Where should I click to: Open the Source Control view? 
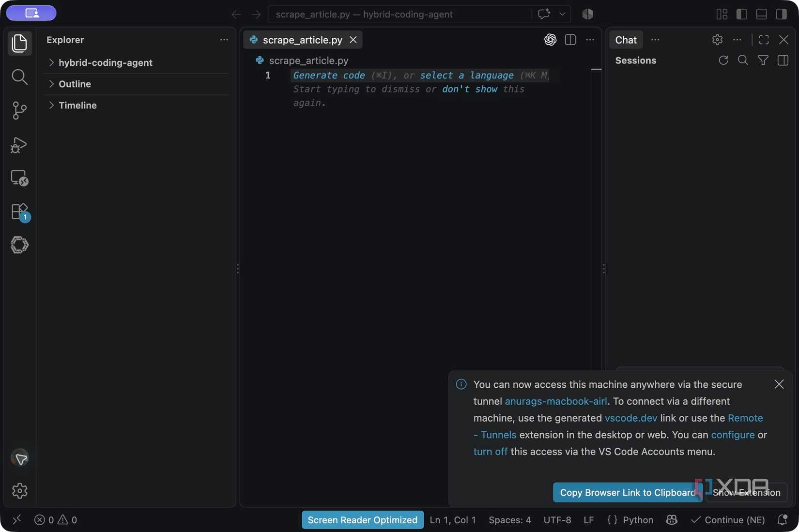point(19,110)
